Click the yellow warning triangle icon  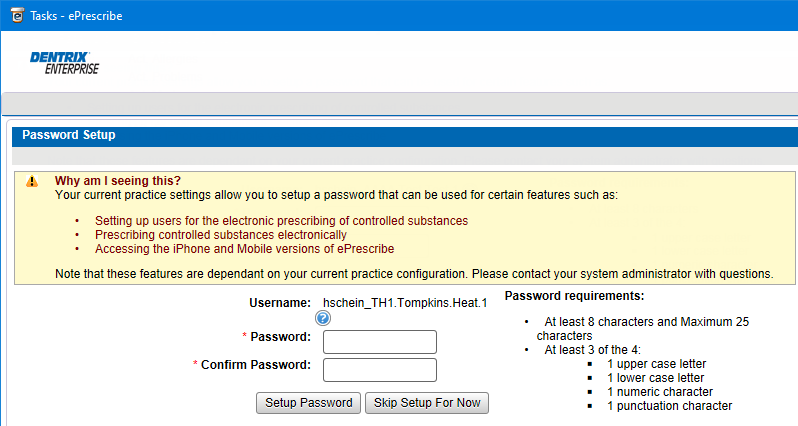(x=32, y=181)
